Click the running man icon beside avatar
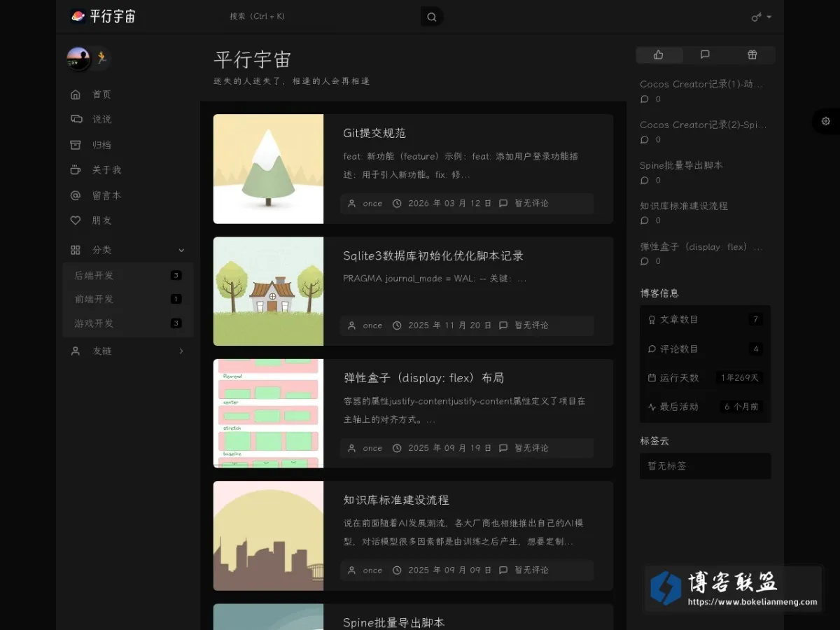 point(101,58)
